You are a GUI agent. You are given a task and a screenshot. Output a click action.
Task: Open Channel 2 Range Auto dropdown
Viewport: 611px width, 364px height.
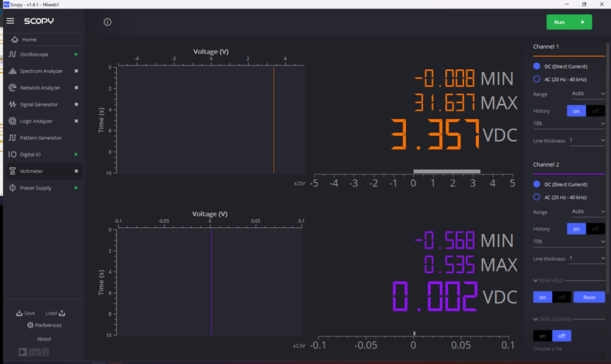point(588,212)
